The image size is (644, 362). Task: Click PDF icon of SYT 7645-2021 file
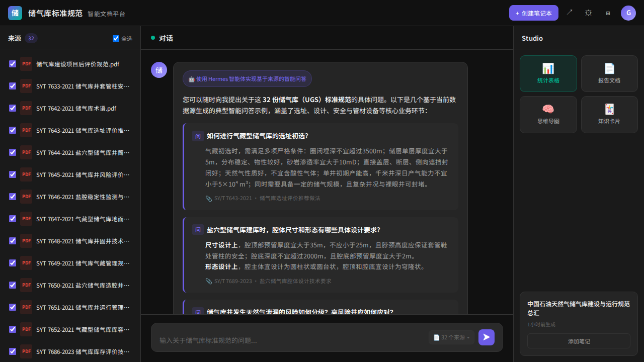coord(26,174)
